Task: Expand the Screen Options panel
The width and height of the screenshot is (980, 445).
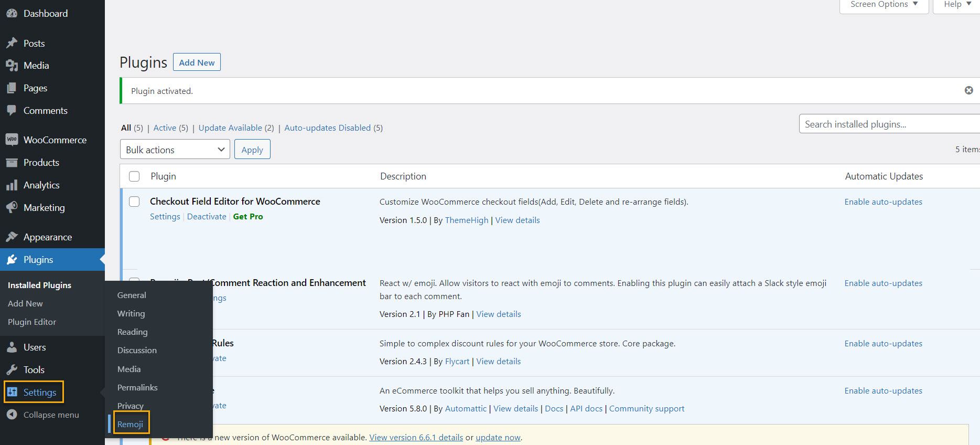Action: [x=884, y=5]
